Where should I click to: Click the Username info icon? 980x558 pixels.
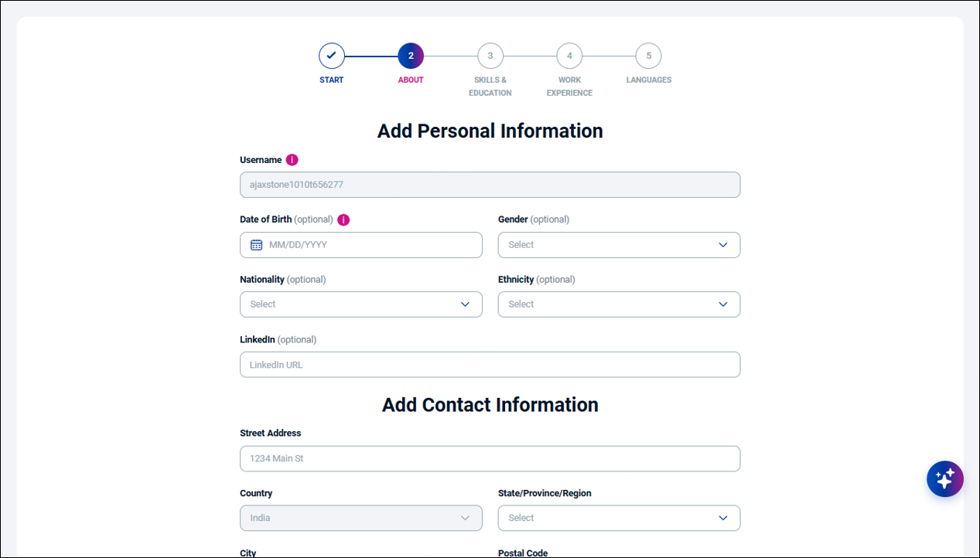click(x=292, y=160)
